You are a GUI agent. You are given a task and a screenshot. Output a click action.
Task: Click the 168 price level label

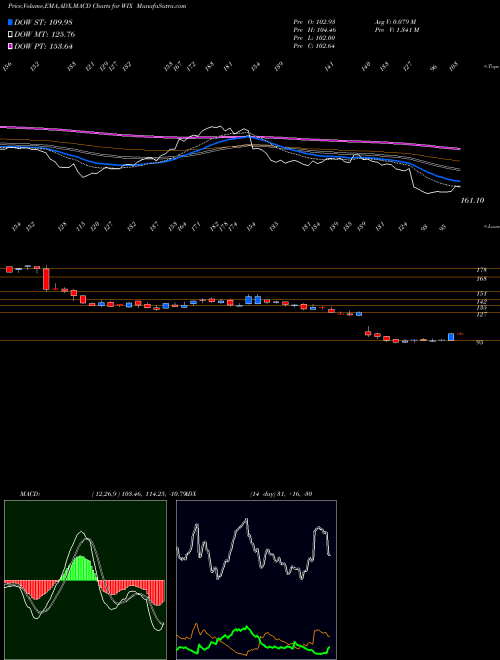481,279
